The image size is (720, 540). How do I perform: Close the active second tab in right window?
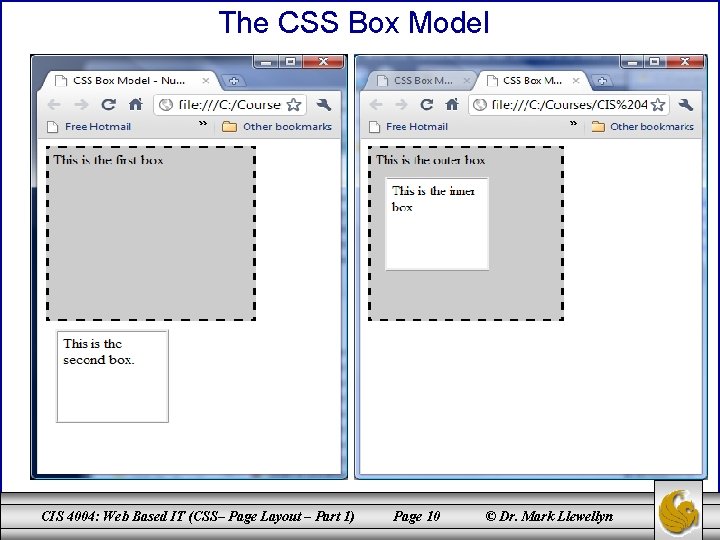(576, 81)
